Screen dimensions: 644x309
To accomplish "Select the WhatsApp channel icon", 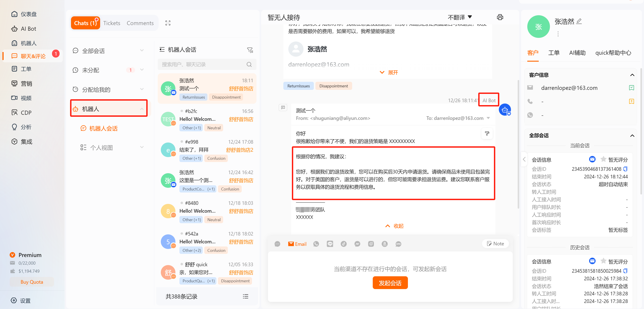I will 316,244.
